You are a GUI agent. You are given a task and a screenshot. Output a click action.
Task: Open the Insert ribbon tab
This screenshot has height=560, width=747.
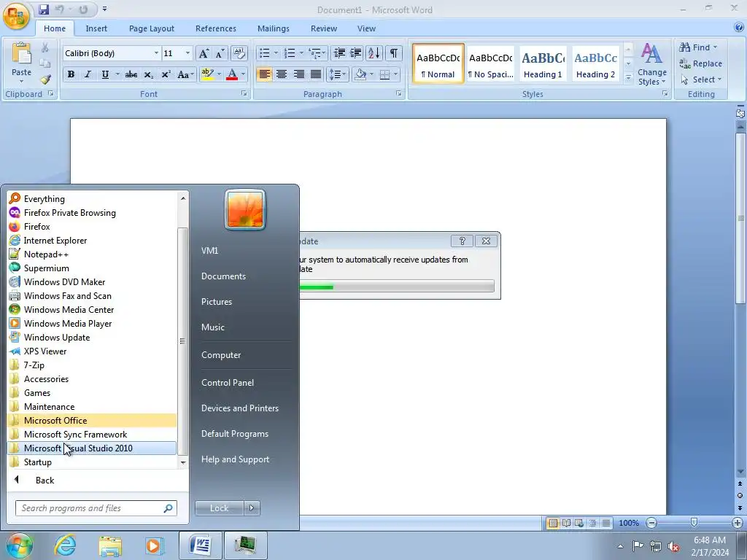pyautogui.click(x=96, y=28)
